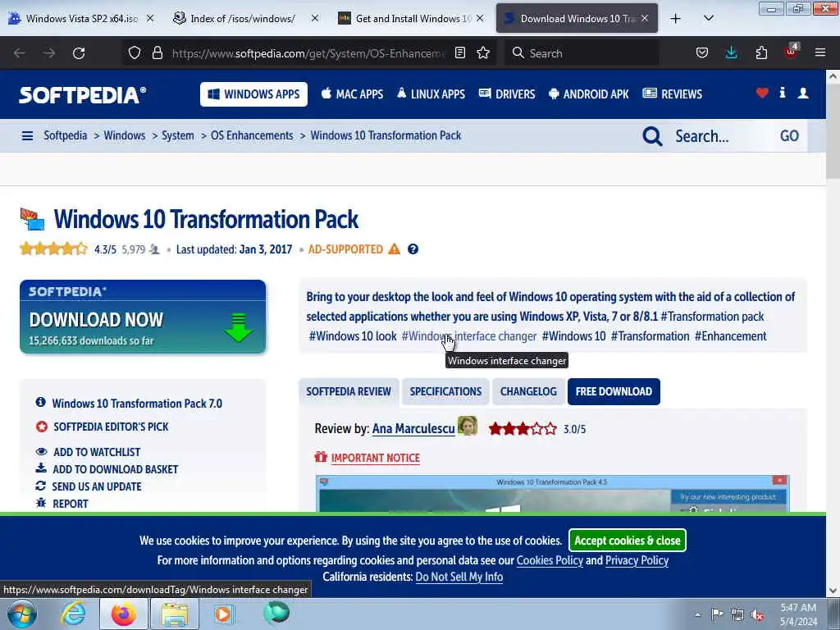
Task: Click the URL address bar
Action: [x=308, y=53]
